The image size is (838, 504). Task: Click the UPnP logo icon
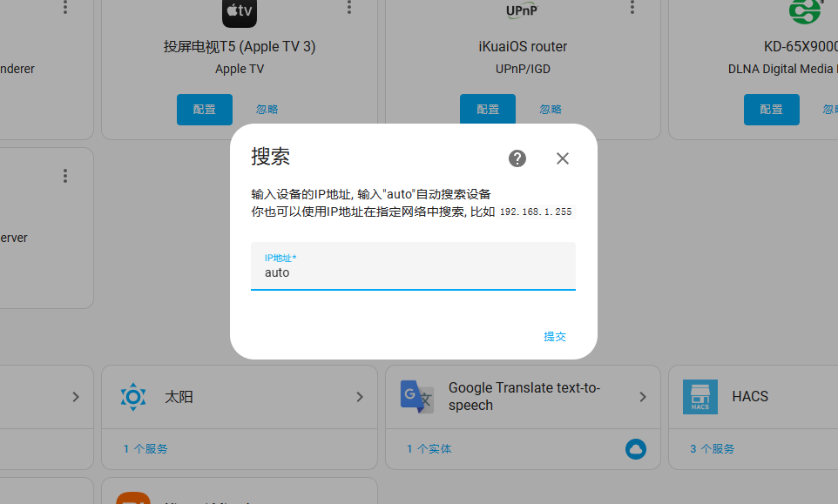click(522, 10)
